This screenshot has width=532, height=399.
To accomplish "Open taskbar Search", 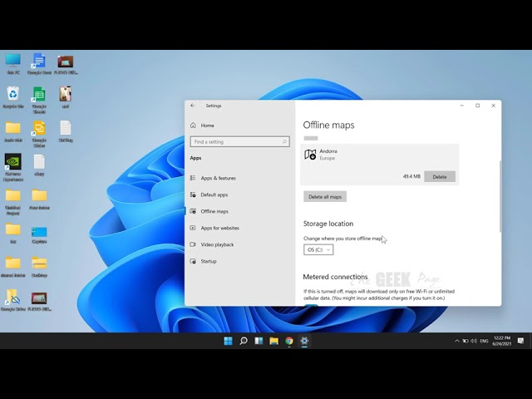I will click(x=244, y=341).
